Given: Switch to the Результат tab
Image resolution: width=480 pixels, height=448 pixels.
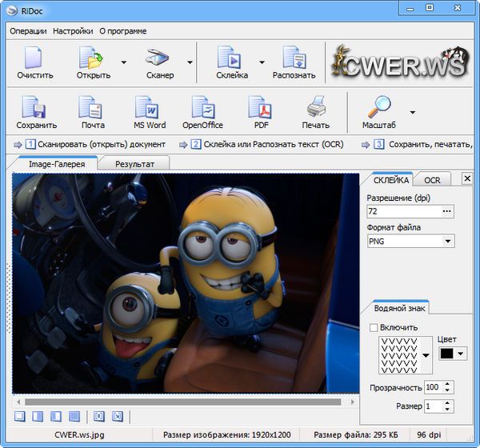Looking at the screenshot, I should coord(134,163).
